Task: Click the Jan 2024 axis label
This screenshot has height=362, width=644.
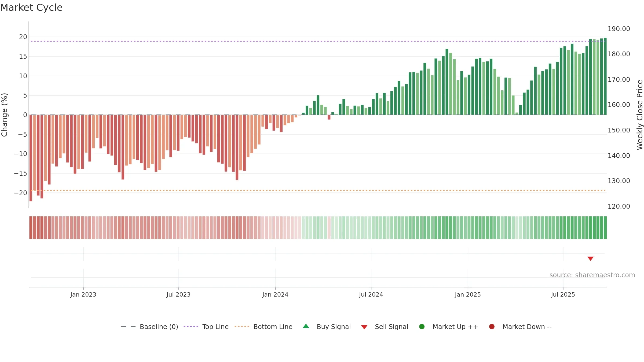Action: tap(275, 294)
